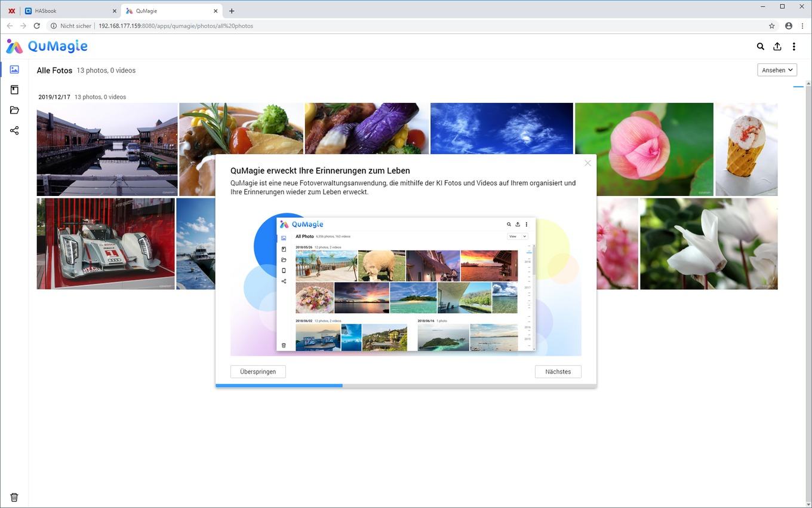Open a new browser tab
Image resolution: width=812 pixels, height=508 pixels.
232,11
